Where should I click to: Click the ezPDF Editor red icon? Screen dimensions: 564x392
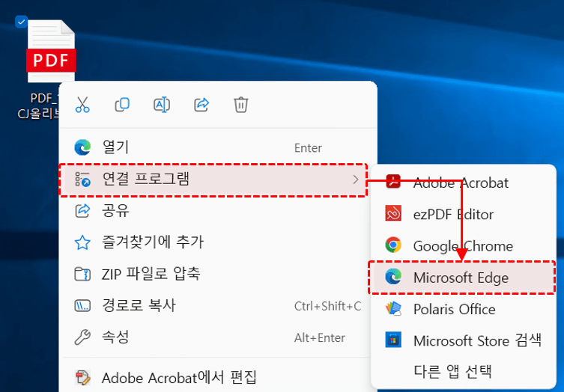click(x=393, y=213)
